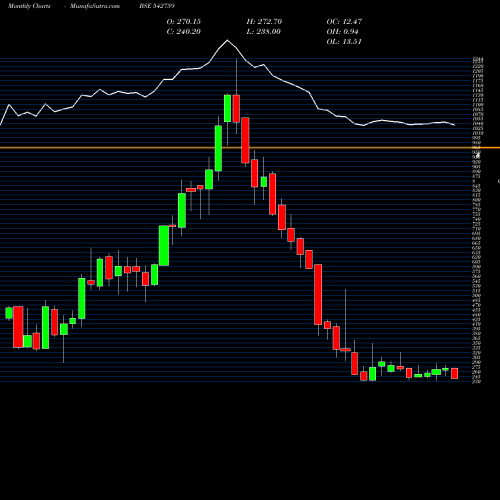Click the 'Monthly Charts' title text

(x=29, y=6)
